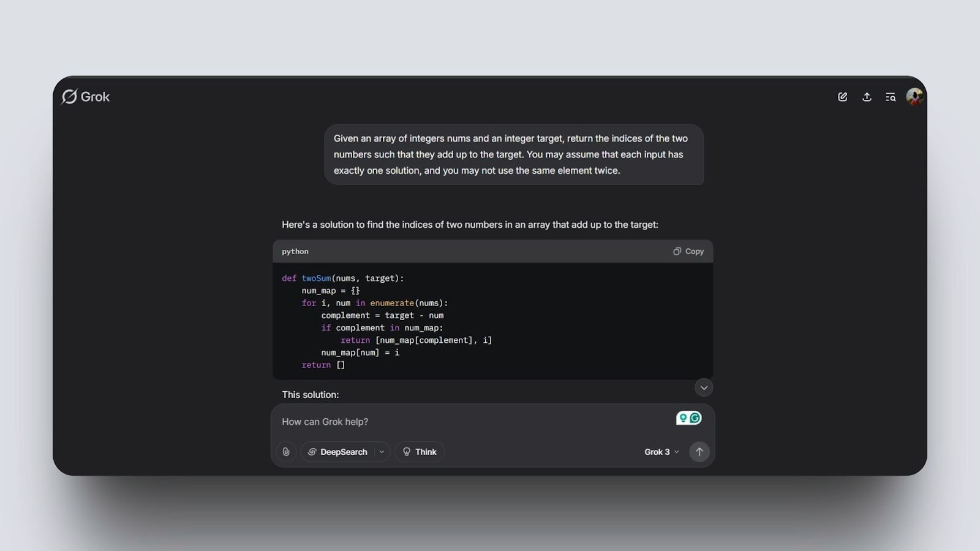This screenshot has height=551, width=980.
Task: Click the 'return []' code line
Action: (323, 365)
